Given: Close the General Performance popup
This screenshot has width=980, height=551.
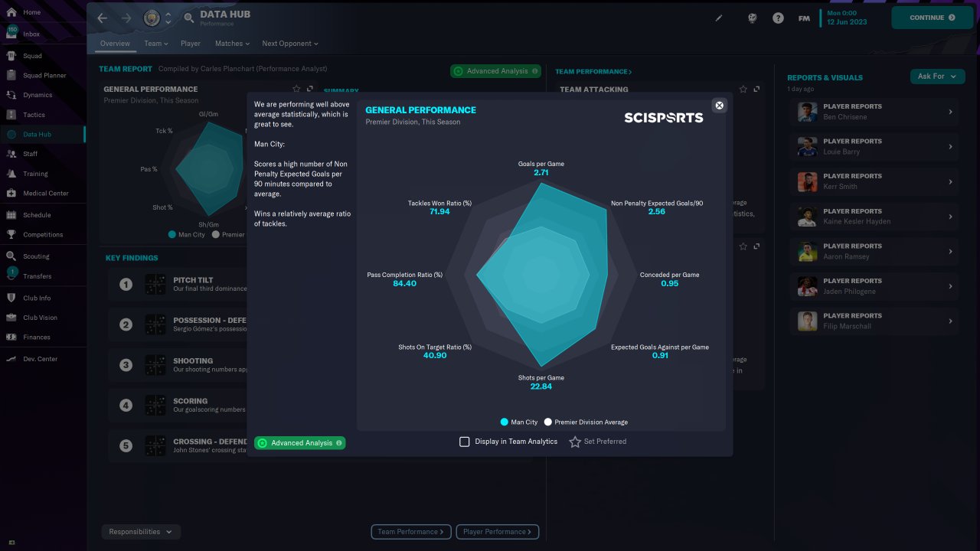Looking at the screenshot, I should pyautogui.click(x=719, y=105).
